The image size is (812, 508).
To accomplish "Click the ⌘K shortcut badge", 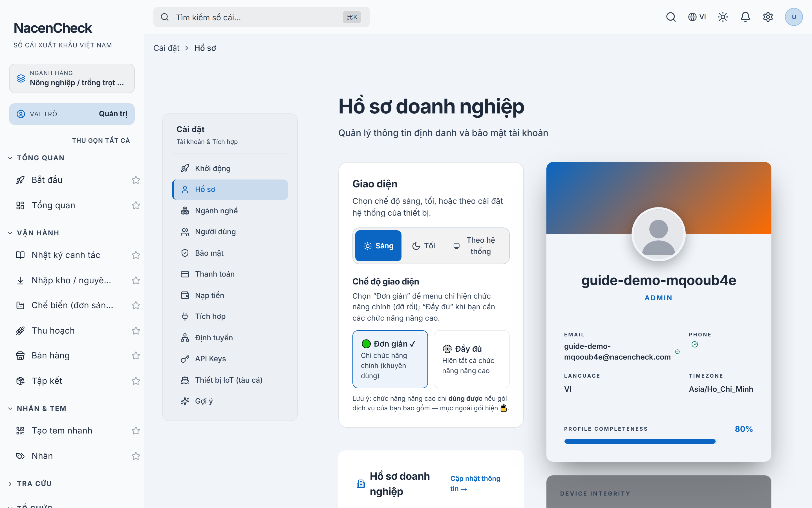I will coord(352,17).
